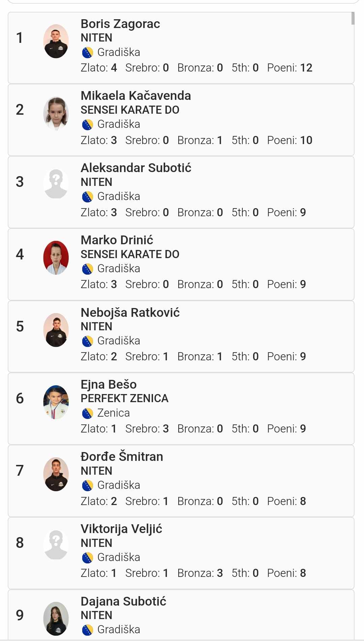The height and width of the screenshot is (641, 364).
Task: Click Viktorija Veljić's placeholder avatar icon
Action: point(56,545)
